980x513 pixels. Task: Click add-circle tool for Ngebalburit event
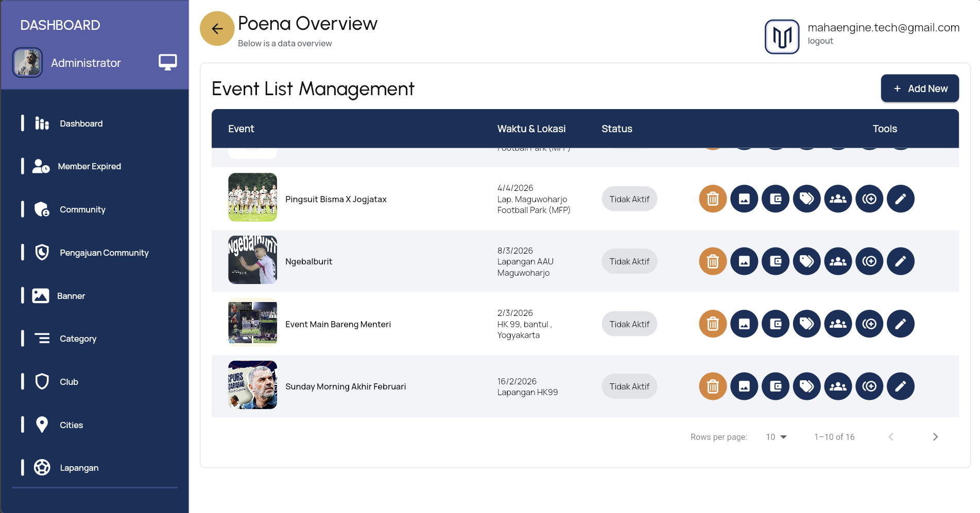869,261
